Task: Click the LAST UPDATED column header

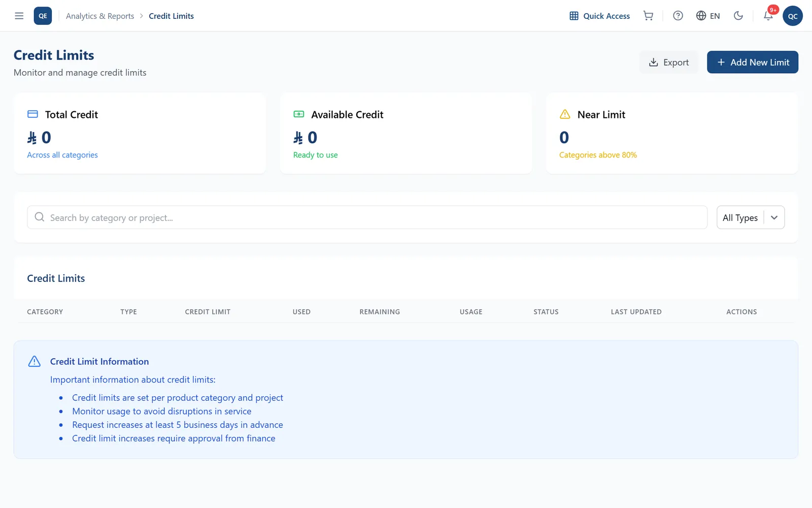Action: pos(636,312)
